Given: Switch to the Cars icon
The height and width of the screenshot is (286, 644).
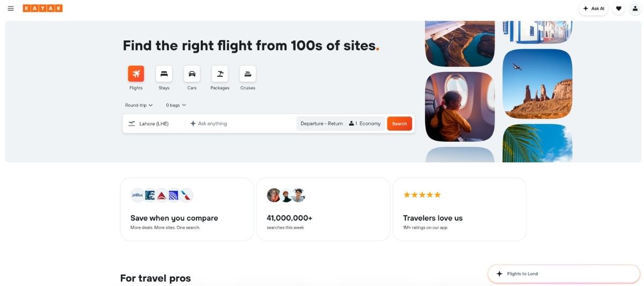Looking at the screenshot, I should pyautogui.click(x=192, y=74).
